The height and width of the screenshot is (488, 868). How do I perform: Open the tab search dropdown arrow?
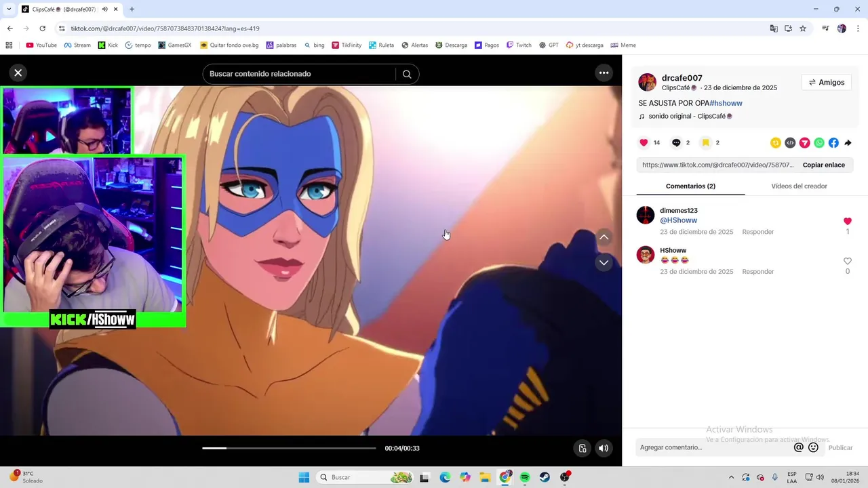9,9
